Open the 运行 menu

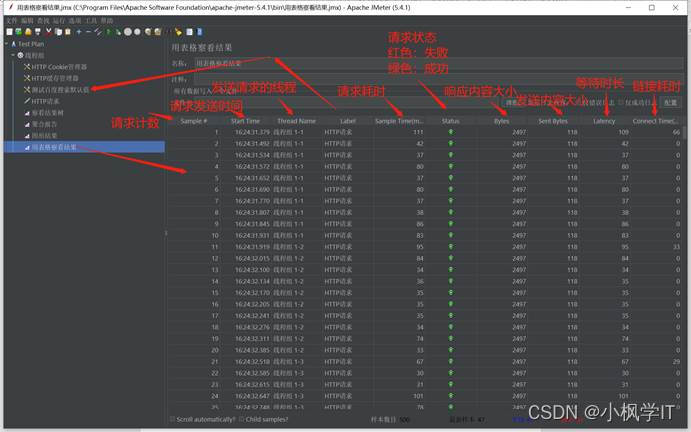click(x=59, y=21)
